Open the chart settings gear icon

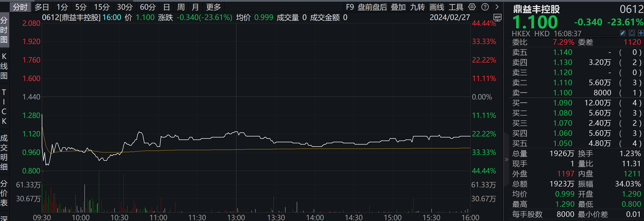[x=472, y=7]
